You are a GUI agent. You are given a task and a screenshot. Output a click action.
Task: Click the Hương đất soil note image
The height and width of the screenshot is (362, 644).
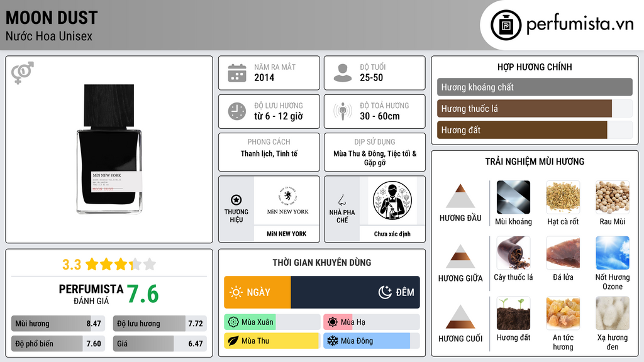point(513,313)
